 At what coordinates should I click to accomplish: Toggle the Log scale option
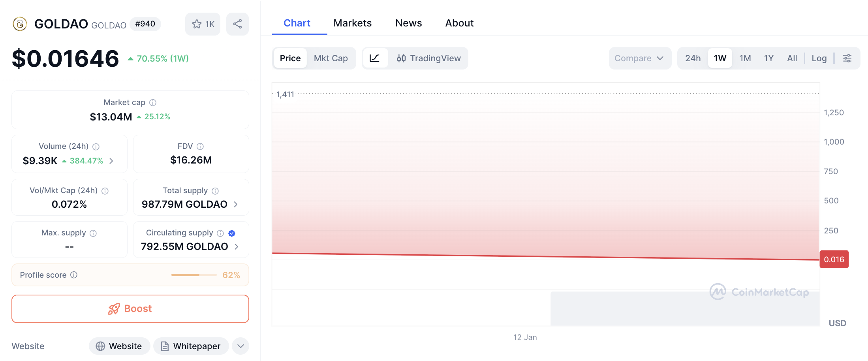tap(819, 58)
